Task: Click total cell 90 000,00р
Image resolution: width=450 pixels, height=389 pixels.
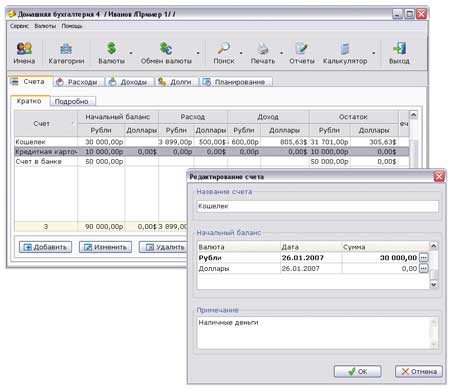Action: coord(101,227)
